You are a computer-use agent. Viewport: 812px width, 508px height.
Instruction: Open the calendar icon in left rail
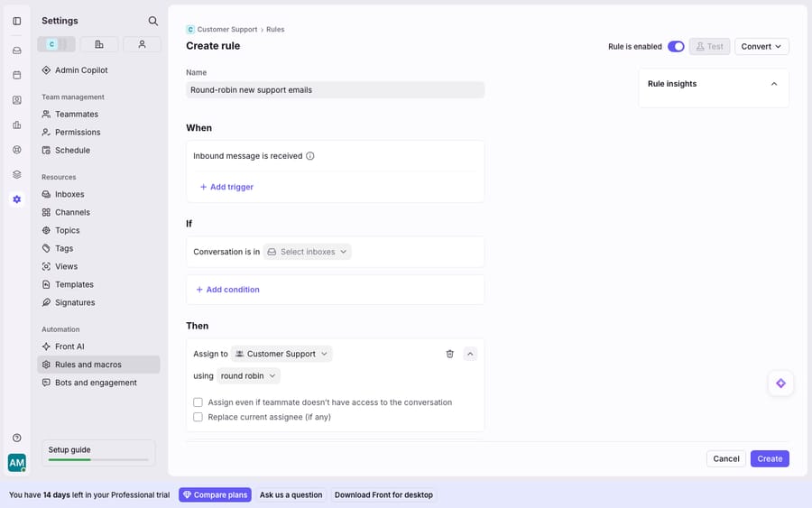(x=16, y=75)
